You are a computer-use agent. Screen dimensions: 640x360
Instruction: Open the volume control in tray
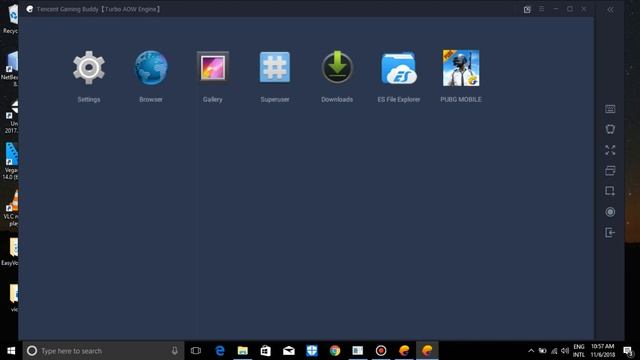[x=565, y=351]
